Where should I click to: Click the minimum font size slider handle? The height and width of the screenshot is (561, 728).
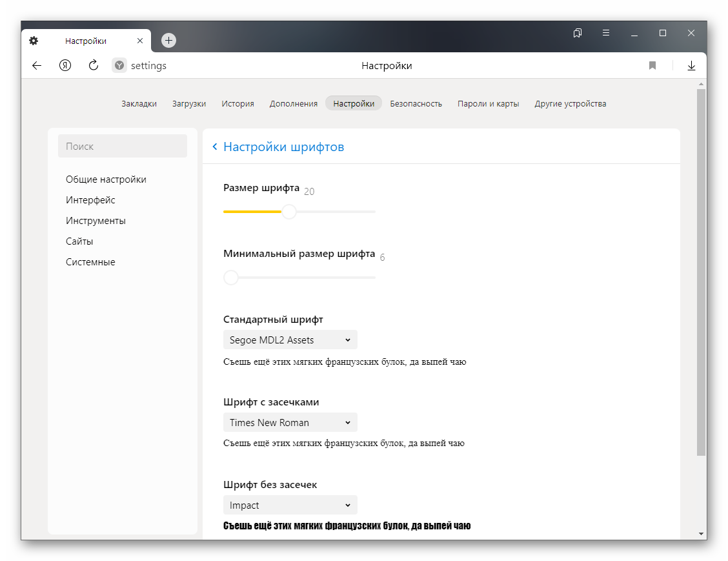231,278
